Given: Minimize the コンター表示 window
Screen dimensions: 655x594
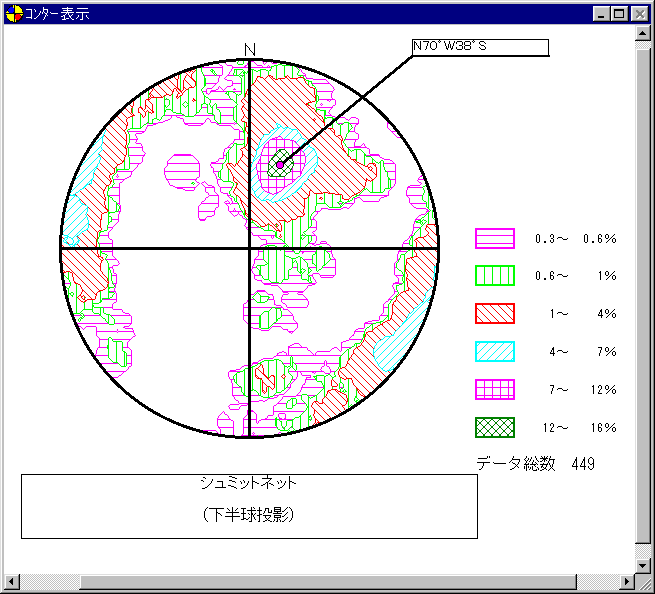Looking at the screenshot, I should point(601,14).
